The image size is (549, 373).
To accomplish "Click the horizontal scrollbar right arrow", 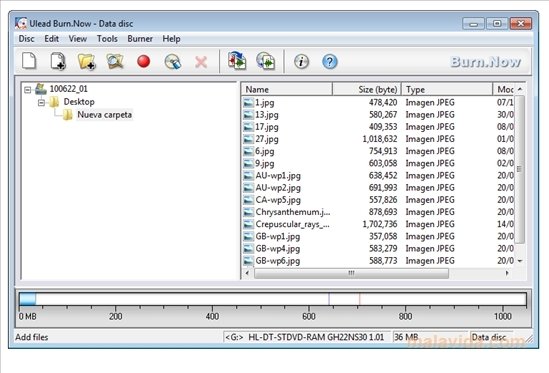I will (507, 273).
